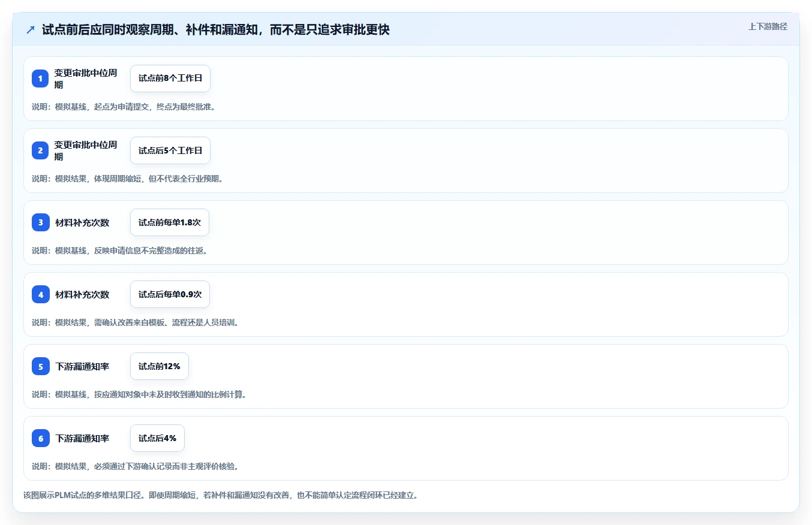Click 变更审批中位周期 label in card 2
812x525 pixels.
pyautogui.click(x=86, y=150)
